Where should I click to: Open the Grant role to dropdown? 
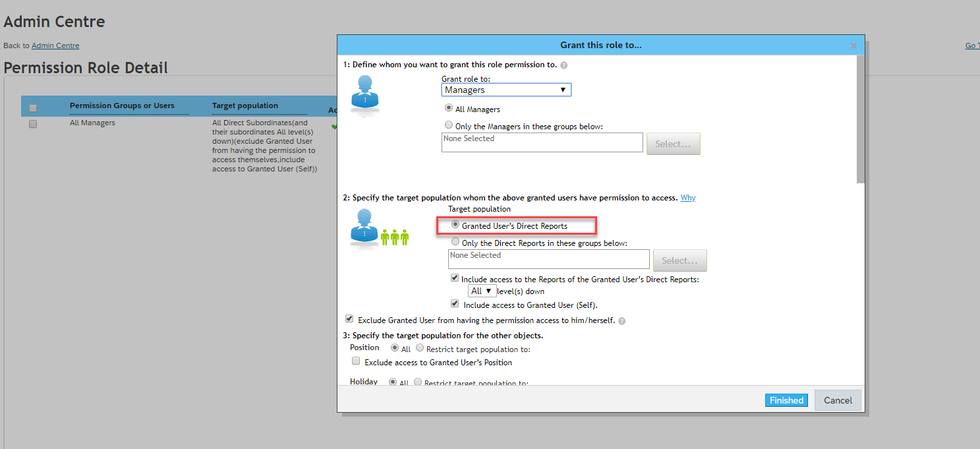point(506,90)
